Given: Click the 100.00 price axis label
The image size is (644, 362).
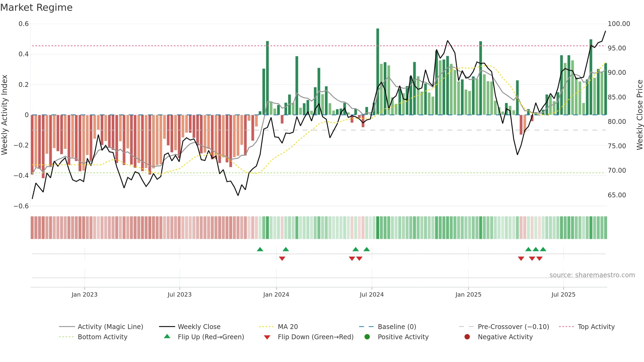Looking at the screenshot, I should 619,24.
